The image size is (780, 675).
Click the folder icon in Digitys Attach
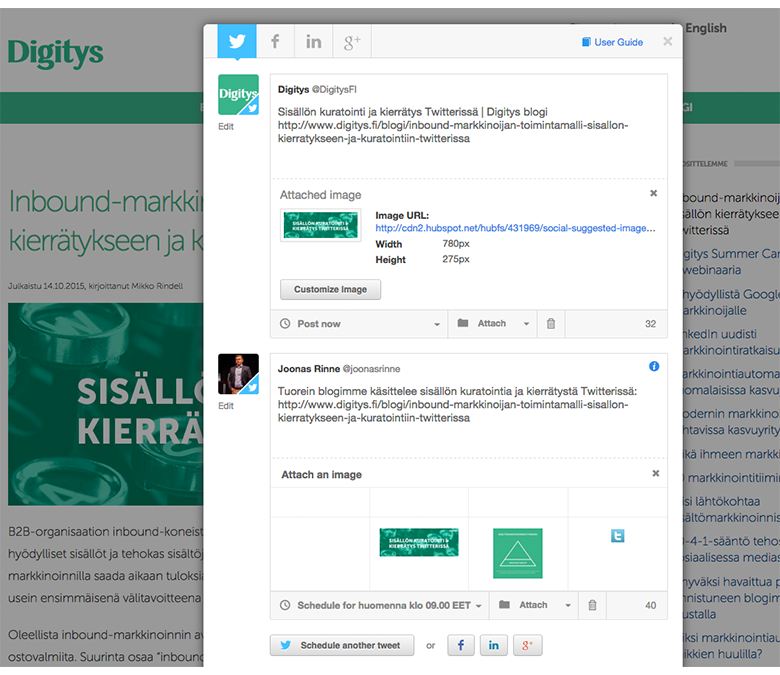pyautogui.click(x=463, y=323)
